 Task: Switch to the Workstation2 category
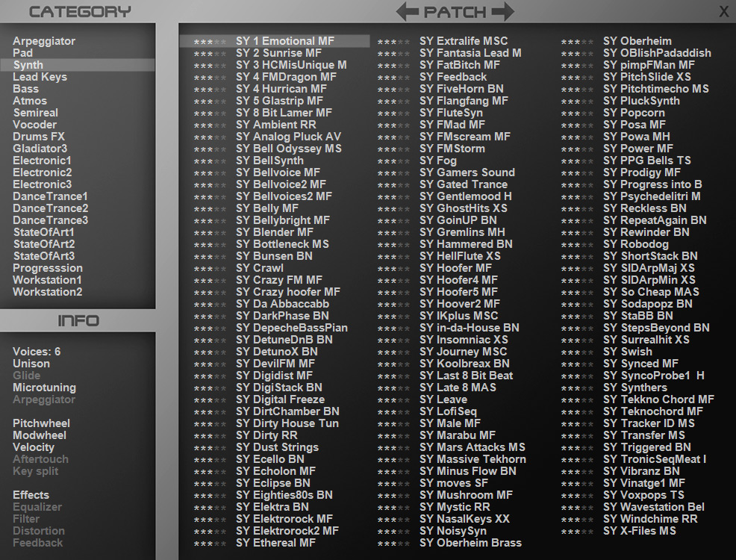coord(47,292)
